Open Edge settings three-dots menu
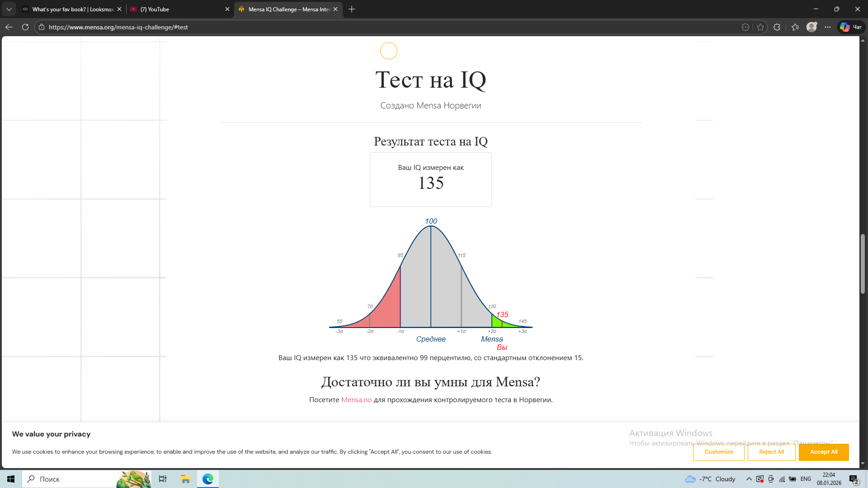 828,27
